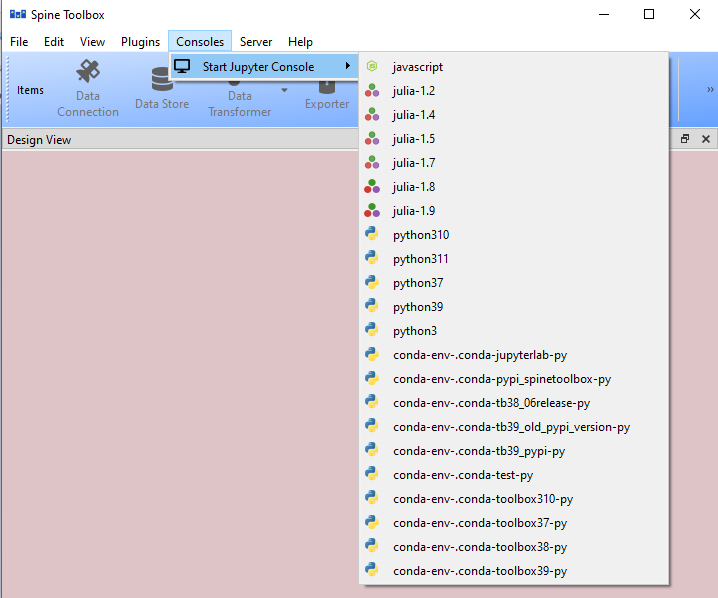The width and height of the screenshot is (718, 598).
Task: Open the File menu
Action: [19, 42]
